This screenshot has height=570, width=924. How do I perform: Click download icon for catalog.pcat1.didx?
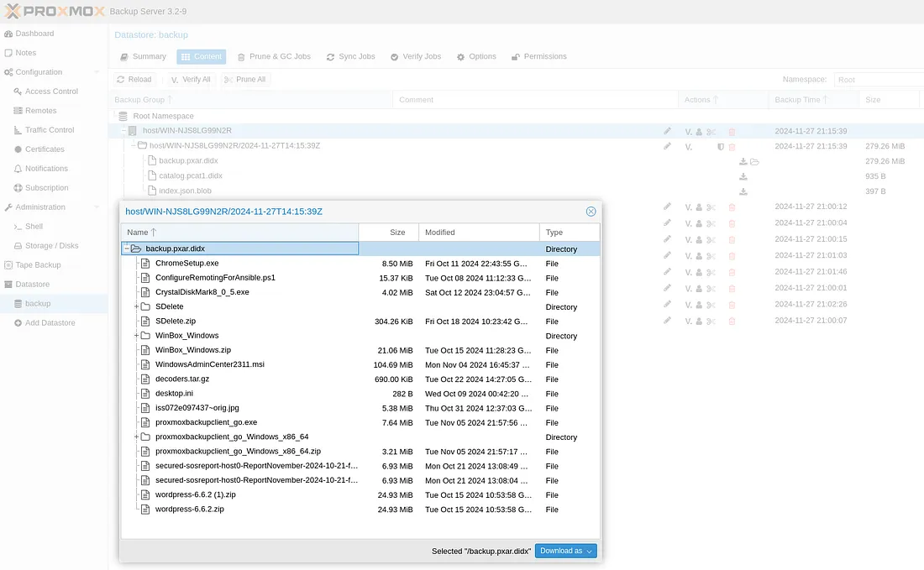pyautogui.click(x=743, y=176)
